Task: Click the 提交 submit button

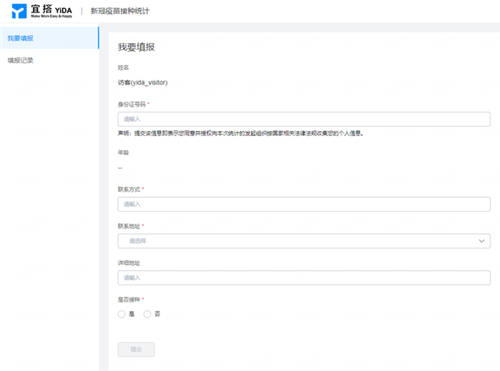Action: [136, 349]
